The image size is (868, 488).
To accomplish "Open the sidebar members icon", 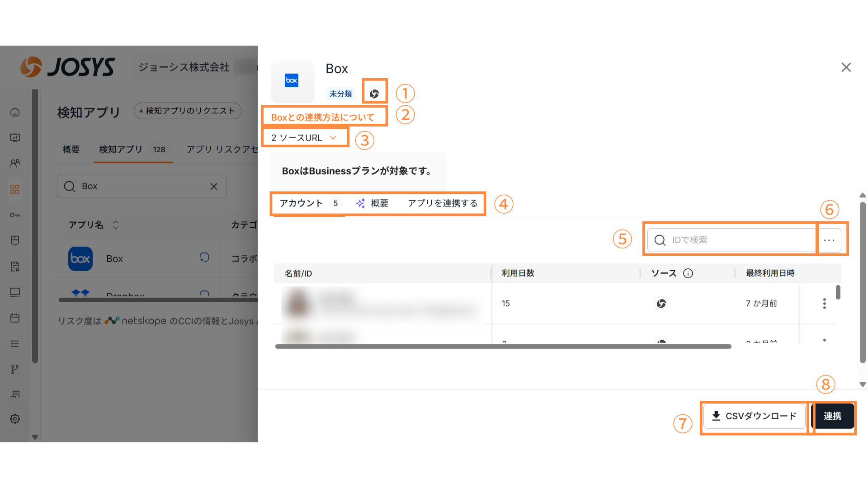I will (x=15, y=163).
